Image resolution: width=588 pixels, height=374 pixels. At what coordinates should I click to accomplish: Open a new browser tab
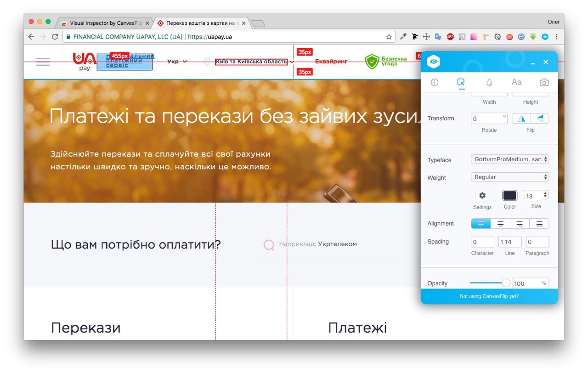tap(258, 23)
